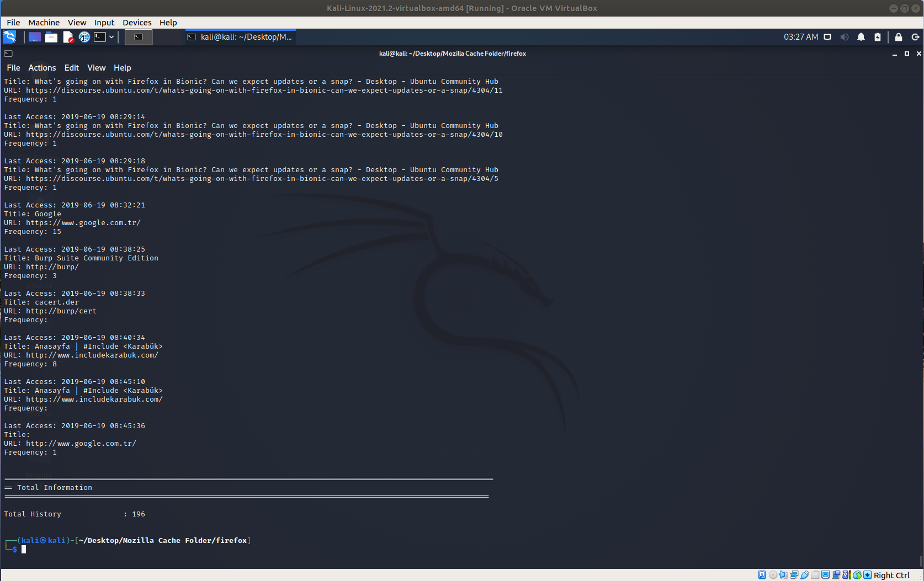Click VirtualBox optical disc status icon

(773, 575)
